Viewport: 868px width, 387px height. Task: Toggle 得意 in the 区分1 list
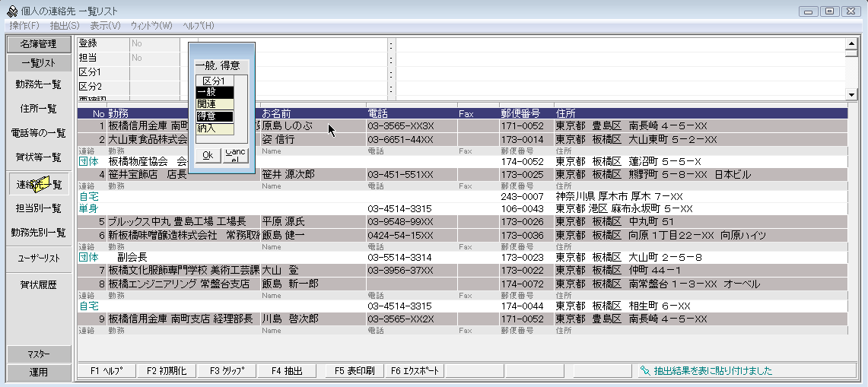point(215,116)
